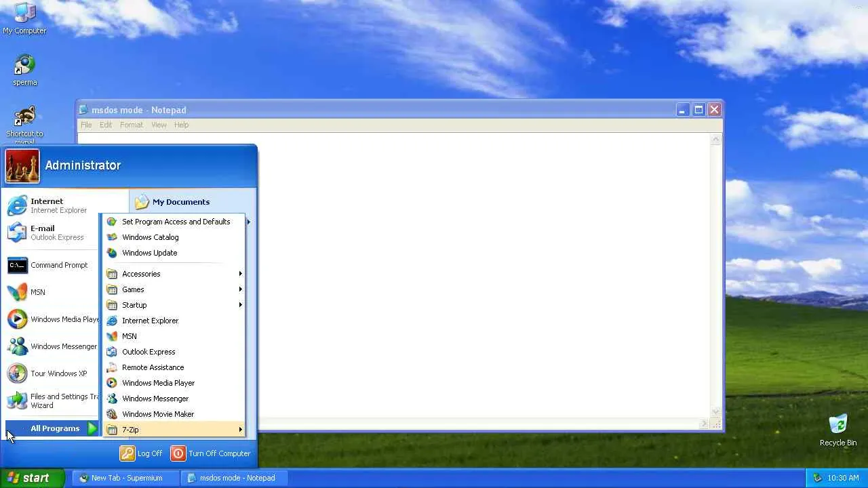Click Notepad's vertical scrollbar up arrow
Image resolution: width=868 pixels, height=488 pixels.
pos(715,140)
